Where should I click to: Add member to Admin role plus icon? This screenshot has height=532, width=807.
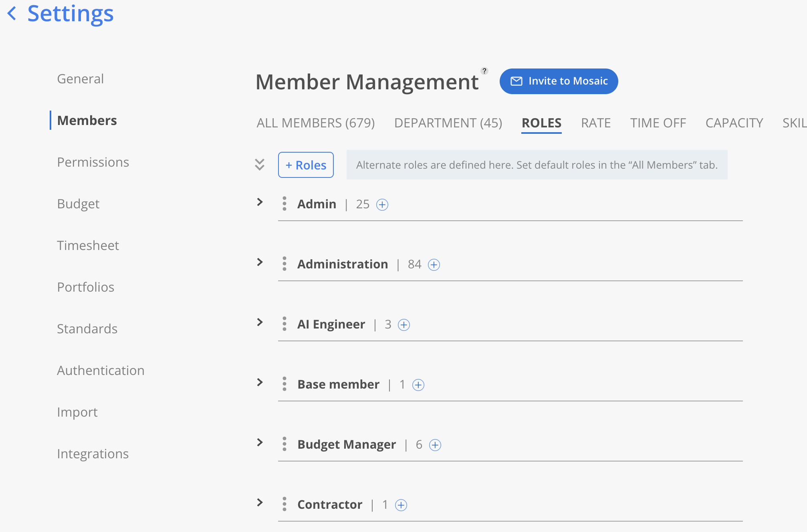pyautogui.click(x=382, y=205)
